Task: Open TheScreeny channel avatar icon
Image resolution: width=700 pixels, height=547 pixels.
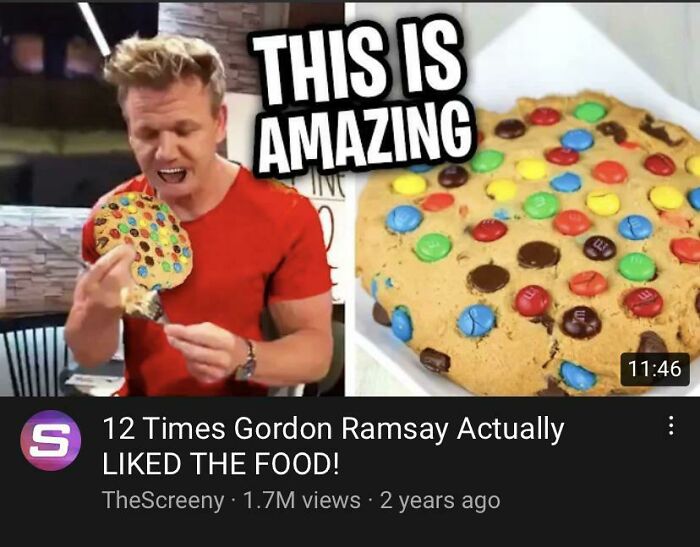Action: (50, 440)
